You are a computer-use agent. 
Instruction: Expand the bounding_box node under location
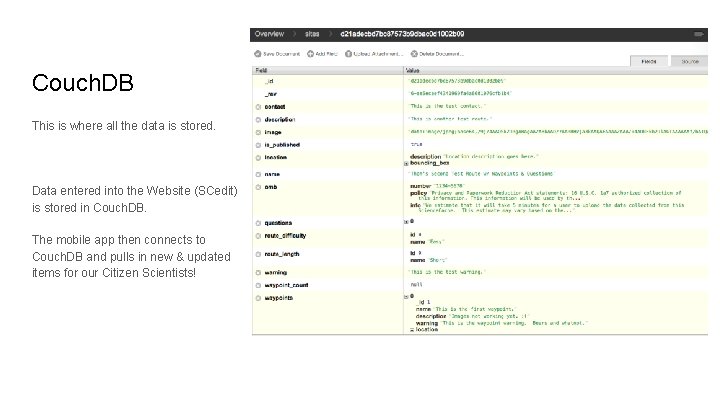[x=406, y=163]
